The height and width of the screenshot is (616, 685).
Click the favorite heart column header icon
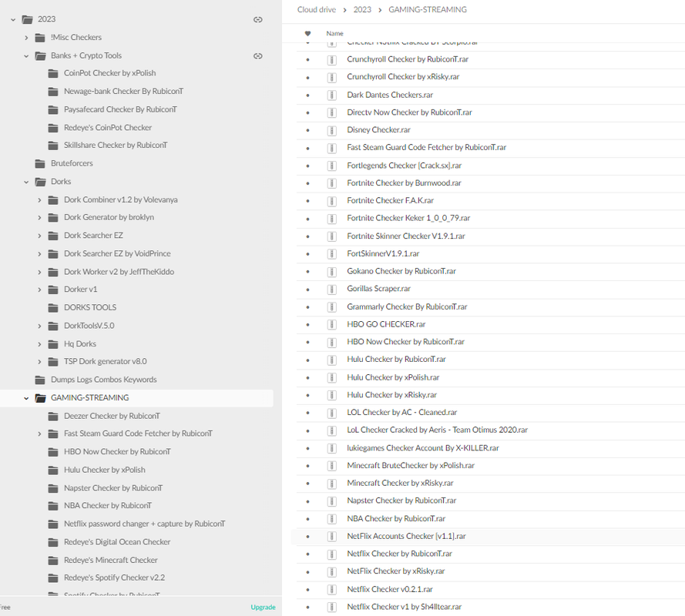click(307, 34)
